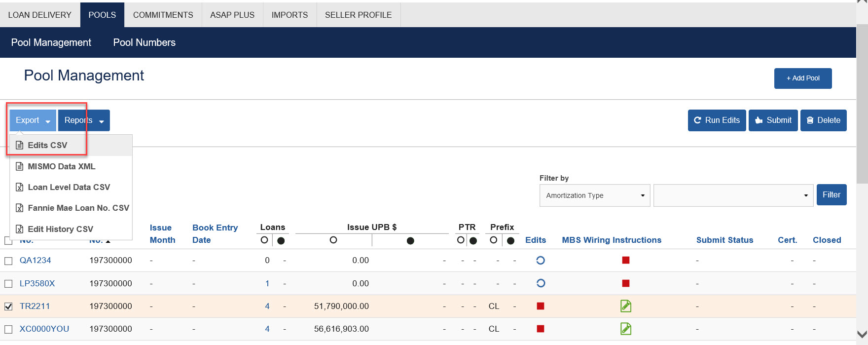
Task: Toggle the select-all checkbox in table header
Action: coord(8,241)
